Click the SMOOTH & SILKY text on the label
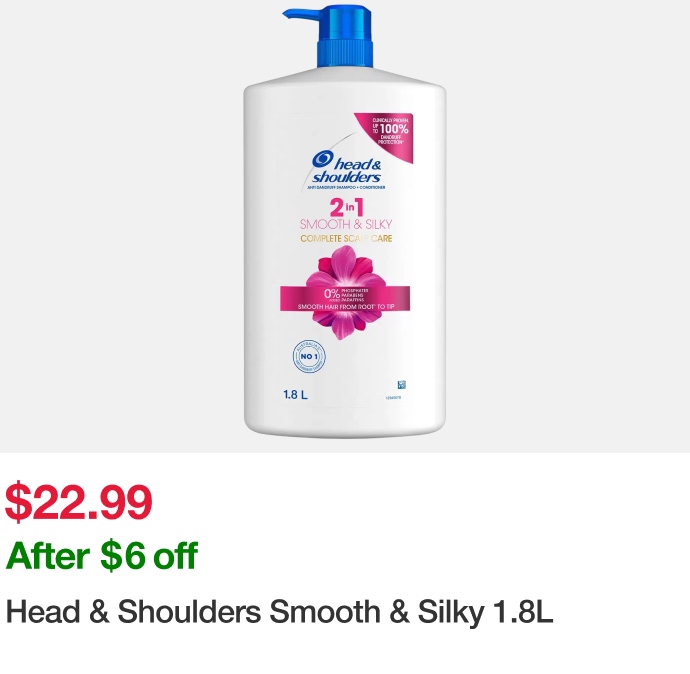The width and height of the screenshot is (690, 674). (x=345, y=224)
